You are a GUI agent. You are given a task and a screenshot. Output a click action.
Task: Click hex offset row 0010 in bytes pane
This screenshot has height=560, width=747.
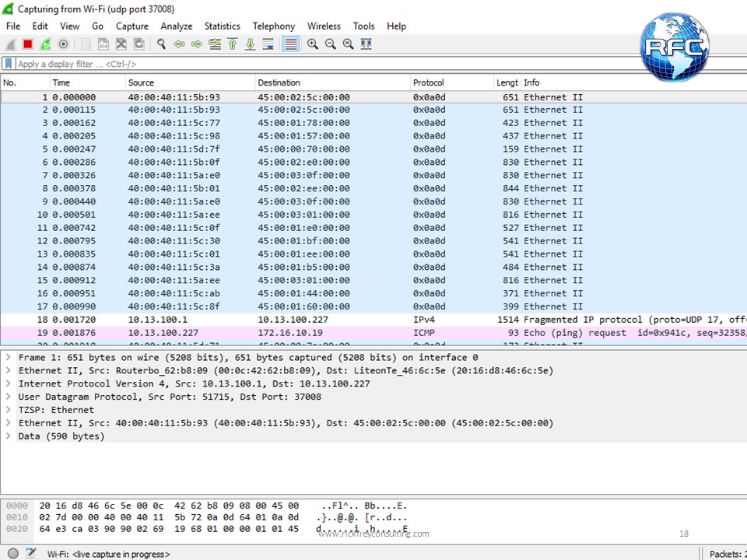(x=17, y=517)
